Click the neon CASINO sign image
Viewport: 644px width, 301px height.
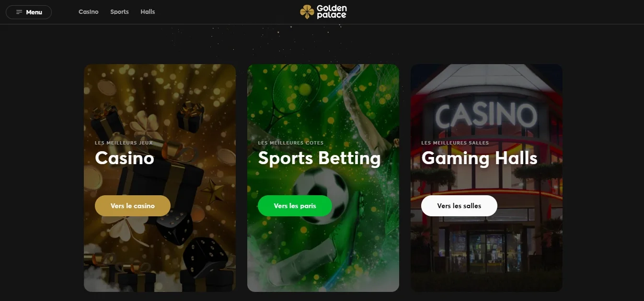[486, 115]
